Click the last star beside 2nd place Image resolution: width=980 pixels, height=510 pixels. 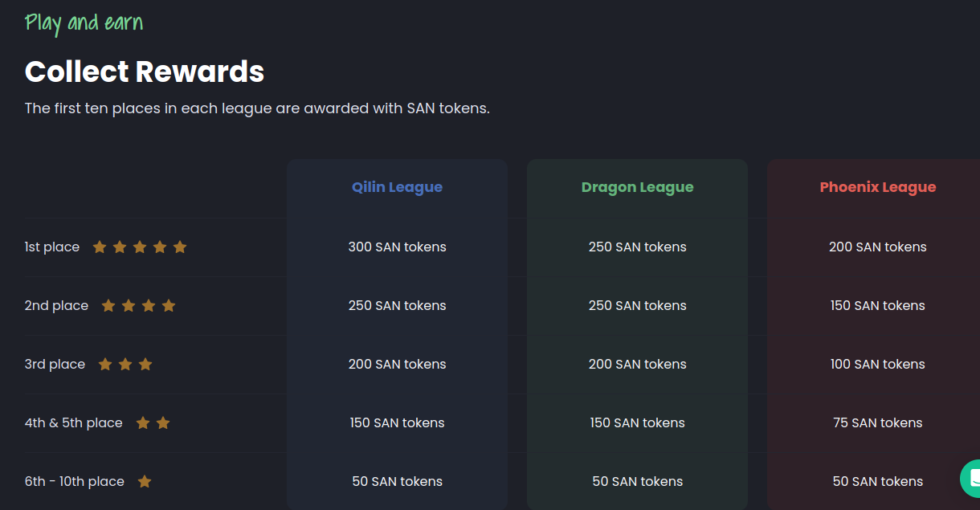(x=169, y=305)
